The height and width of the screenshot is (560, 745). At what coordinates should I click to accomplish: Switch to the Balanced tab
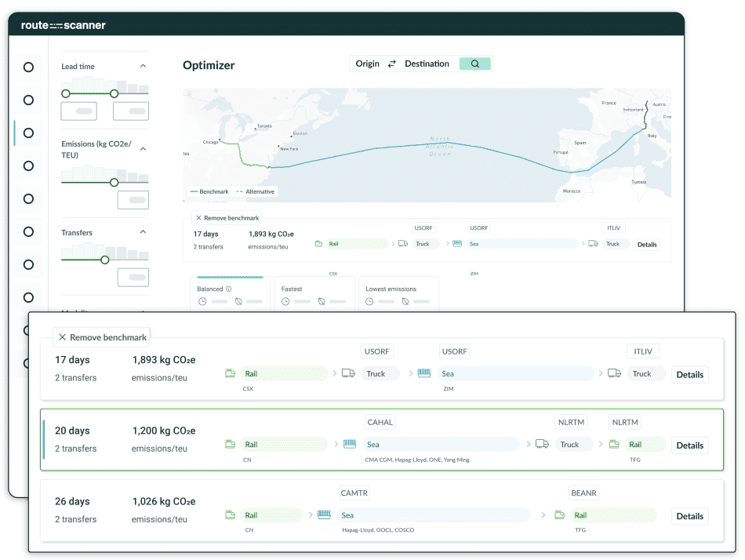pyautogui.click(x=230, y=294)
